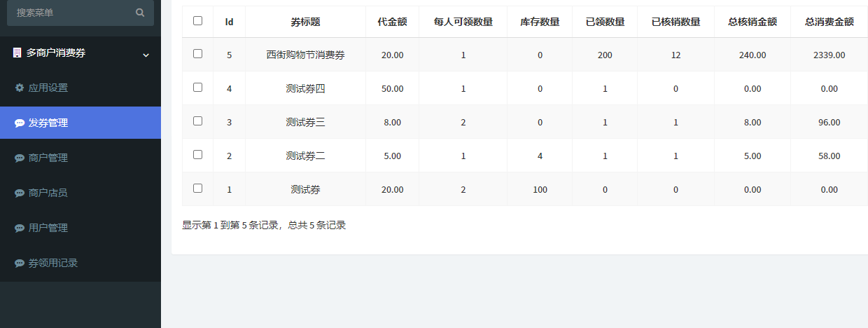Click the chat bubble icon beside 商户管理
The width and height of the screenshot is (868, 328).
click(x=20, y=158)
